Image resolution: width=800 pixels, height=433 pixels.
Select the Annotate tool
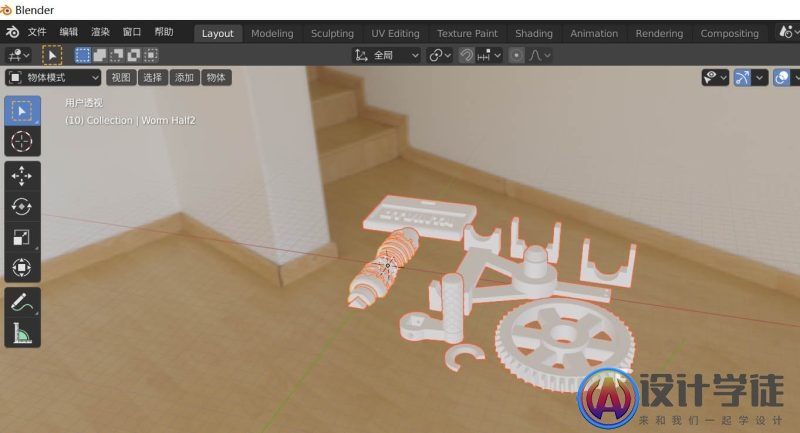point(22,302)
